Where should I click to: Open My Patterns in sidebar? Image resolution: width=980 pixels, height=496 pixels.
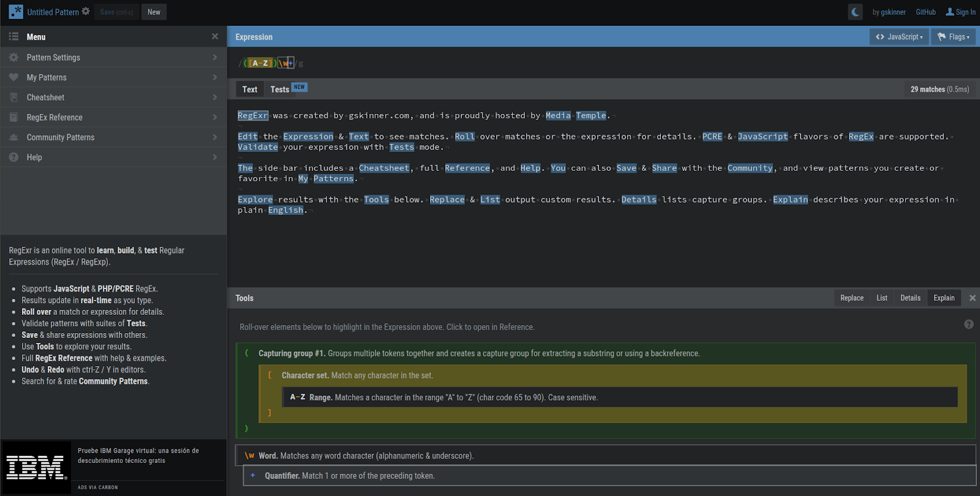(113, 78)
